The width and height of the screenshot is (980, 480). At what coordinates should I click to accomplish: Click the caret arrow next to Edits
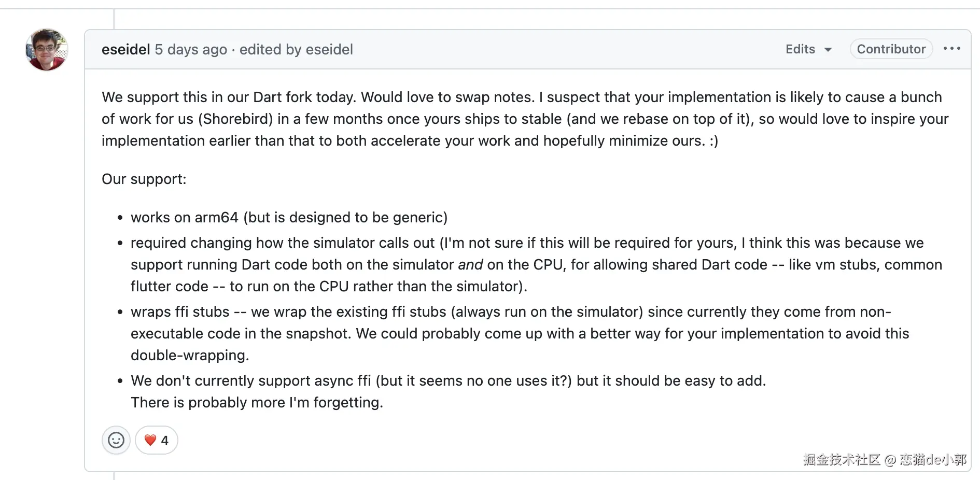tap(828, 50)
